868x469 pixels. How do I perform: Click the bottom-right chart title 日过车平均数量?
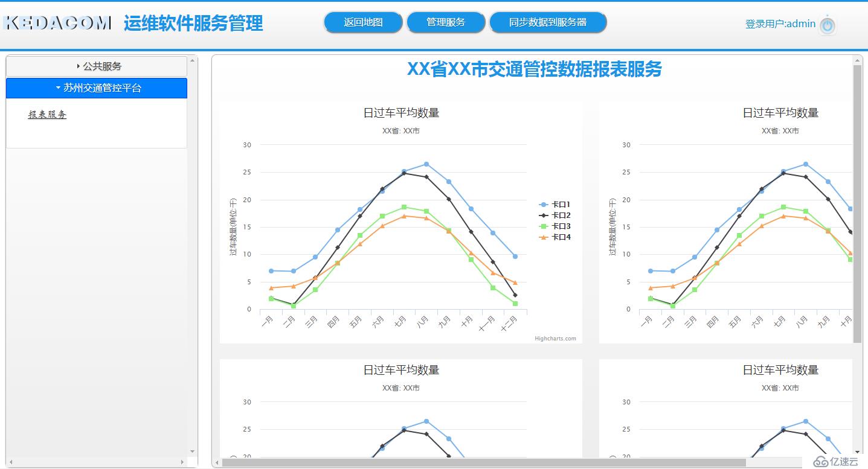click(780, 370)
